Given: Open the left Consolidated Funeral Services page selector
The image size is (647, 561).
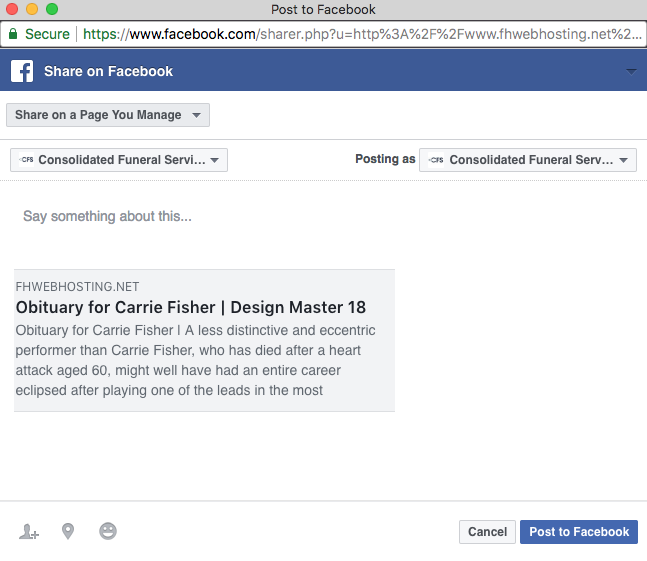Looking at the screenshot, I should click(x=119, y=160).
